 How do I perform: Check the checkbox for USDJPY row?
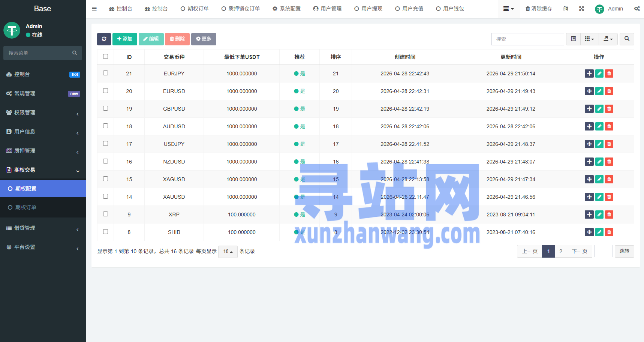pos(105,144)
